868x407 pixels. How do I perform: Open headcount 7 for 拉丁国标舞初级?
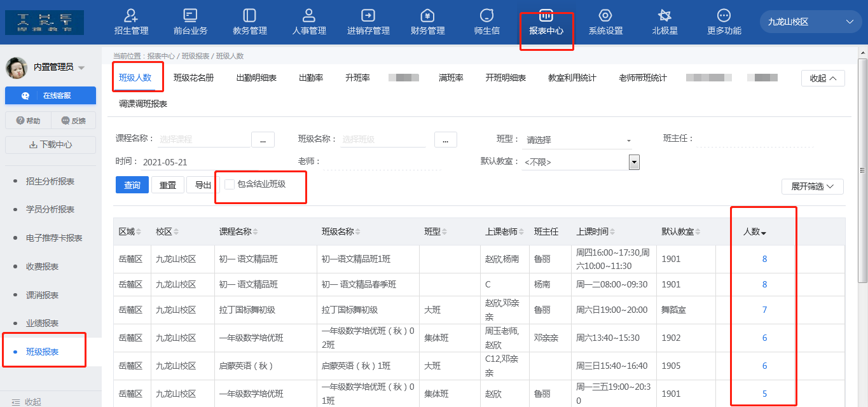[764, 310]
